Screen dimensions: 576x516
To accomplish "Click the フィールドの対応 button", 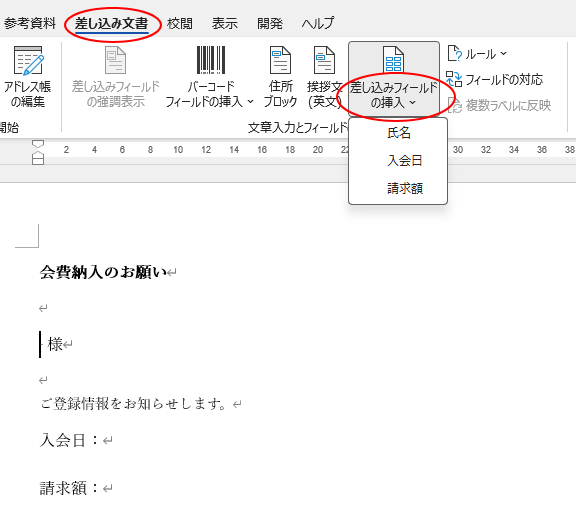I will (494, 79).
